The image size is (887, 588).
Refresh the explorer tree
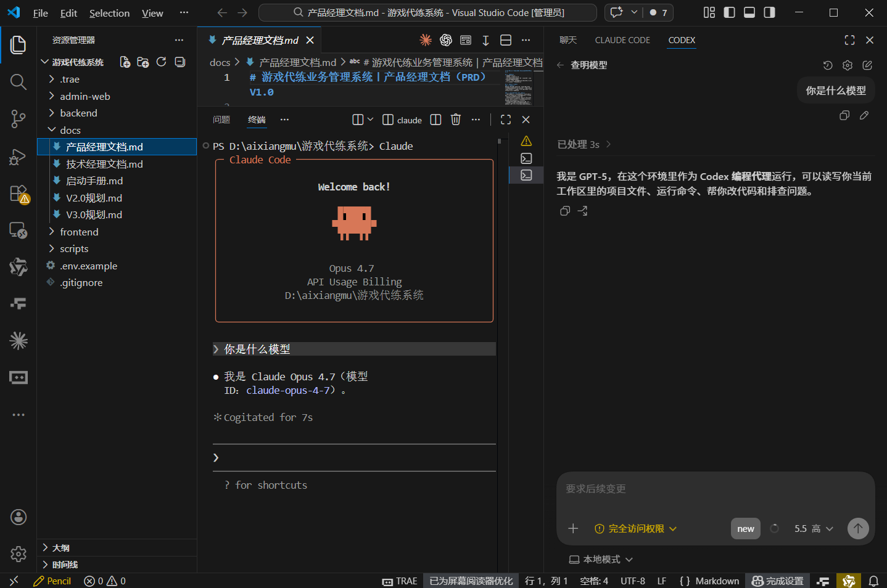[162, 62]
